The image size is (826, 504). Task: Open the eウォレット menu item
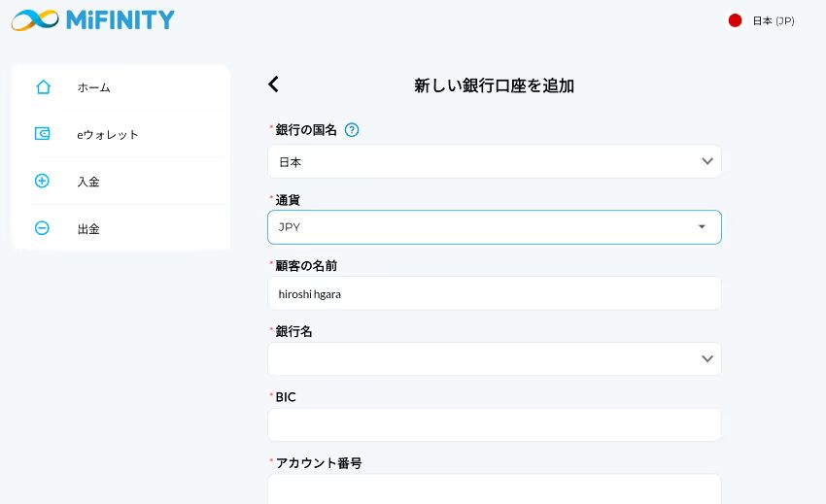108,134
